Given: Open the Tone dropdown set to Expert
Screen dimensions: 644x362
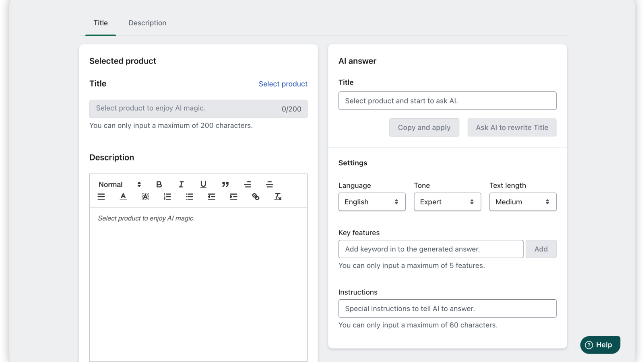Looking at the screenshot, I should coord(447,202).
